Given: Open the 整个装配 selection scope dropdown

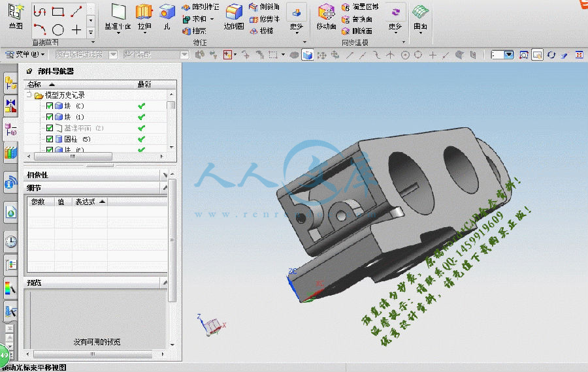Looking at the screenshot, I should pos(184,55).
